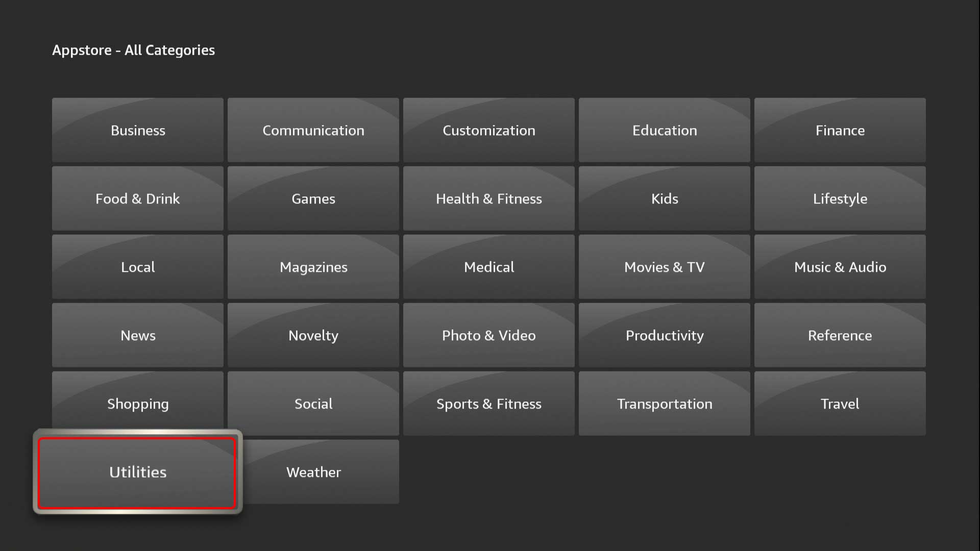
Task: Navigate to the Shopping category
Action: (x=137, y=403)
